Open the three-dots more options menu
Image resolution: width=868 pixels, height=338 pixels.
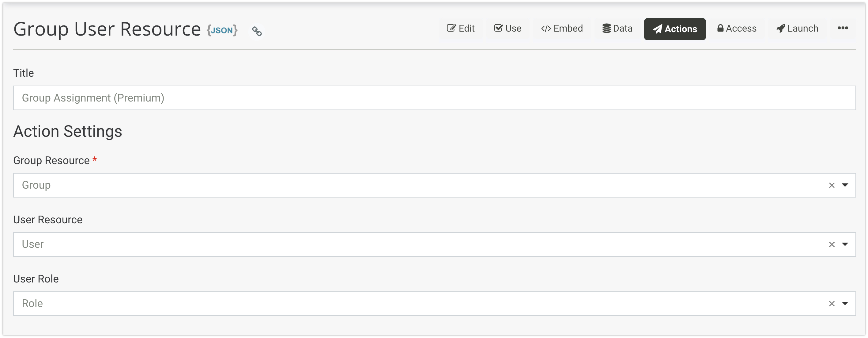842,28
